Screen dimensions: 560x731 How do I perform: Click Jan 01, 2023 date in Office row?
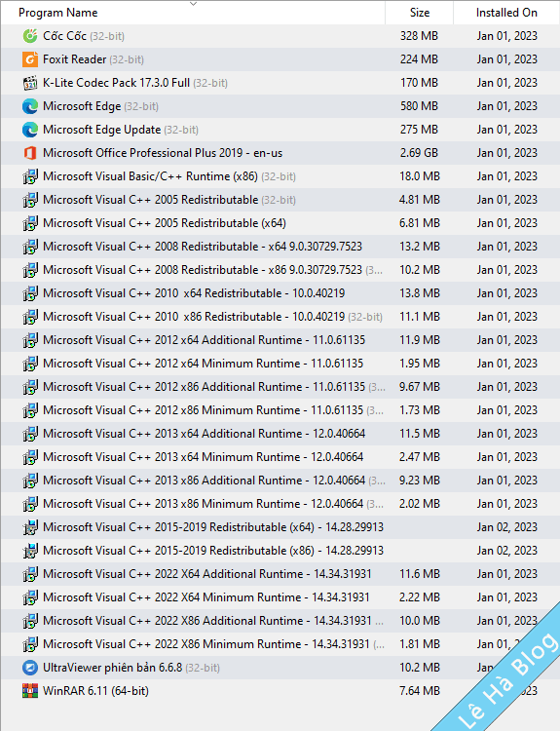(x=506, y=153)
